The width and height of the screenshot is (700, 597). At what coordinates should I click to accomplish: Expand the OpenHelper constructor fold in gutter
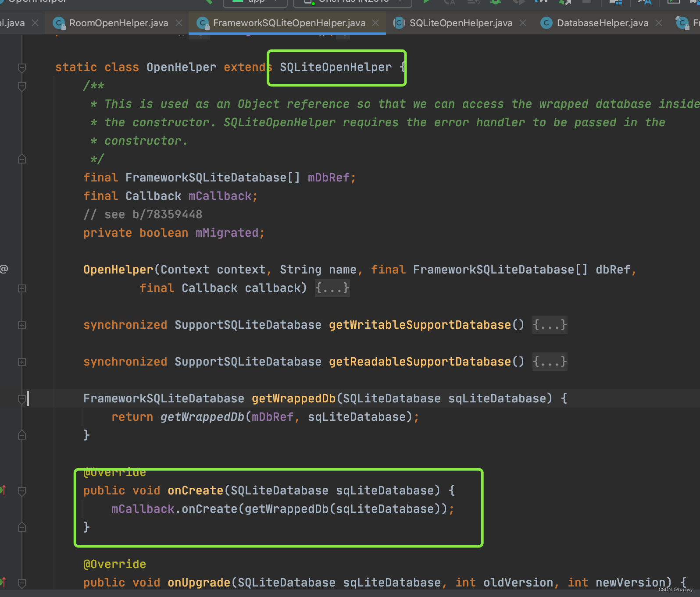coord(22,288)
